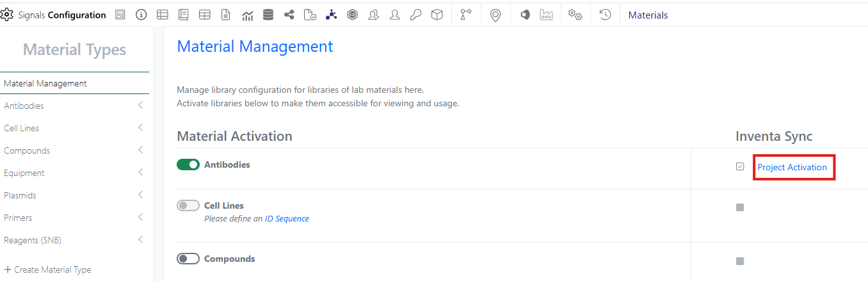Click Create Material Type
This screenshot has height=281, width=868.
click(x=47, y=269)
